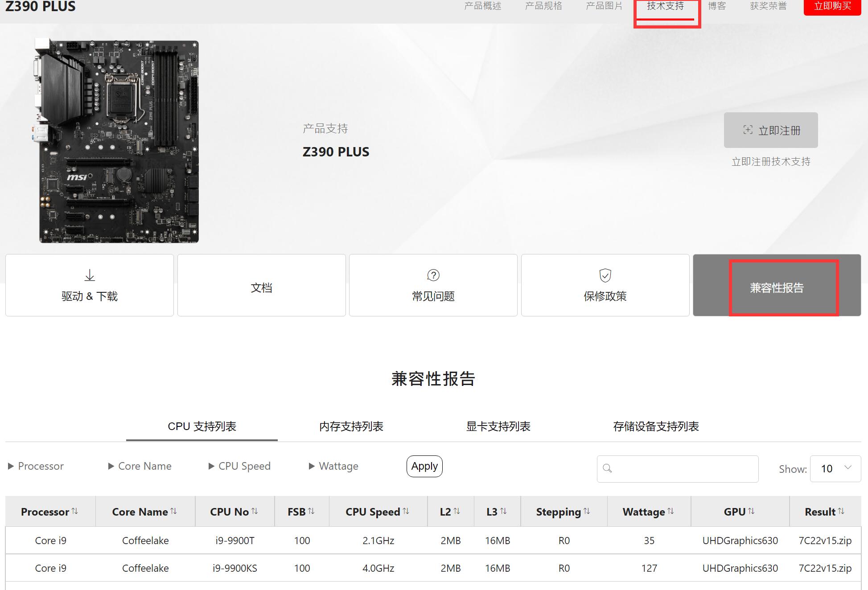Sort table by L3 column arrows
Image resolution: width=868 pixels, height=590 pixels.
[x=503, y=511]
